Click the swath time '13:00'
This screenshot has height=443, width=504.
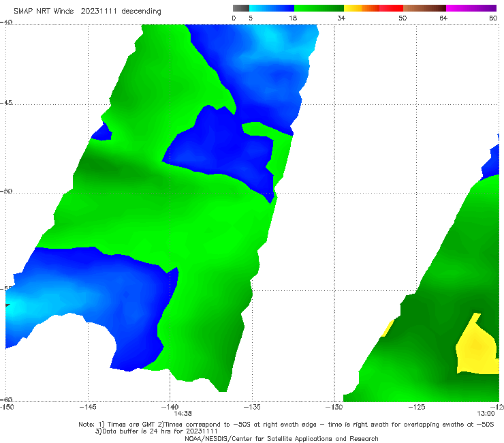click(x=486, y=414)
